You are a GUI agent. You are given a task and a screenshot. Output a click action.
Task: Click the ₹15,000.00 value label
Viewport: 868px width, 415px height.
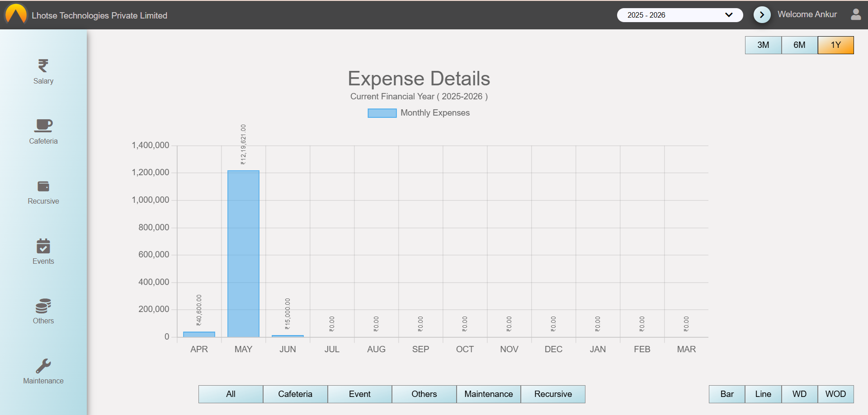288,314
